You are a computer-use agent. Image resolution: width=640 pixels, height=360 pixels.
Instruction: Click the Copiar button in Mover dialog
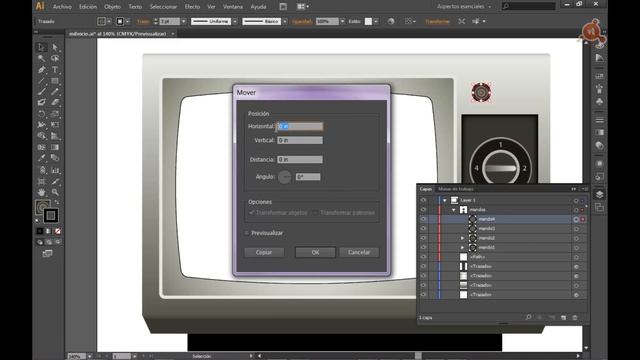click(x=264, y=252)
